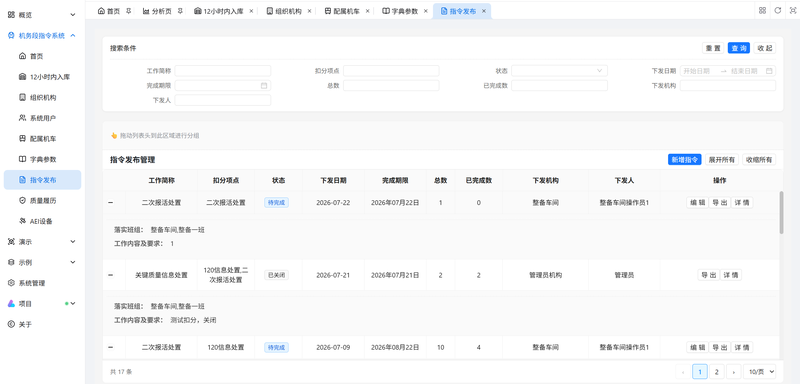800x384 pixels.
Task: Close the 字典参数 tab
Action: (426, 11)
